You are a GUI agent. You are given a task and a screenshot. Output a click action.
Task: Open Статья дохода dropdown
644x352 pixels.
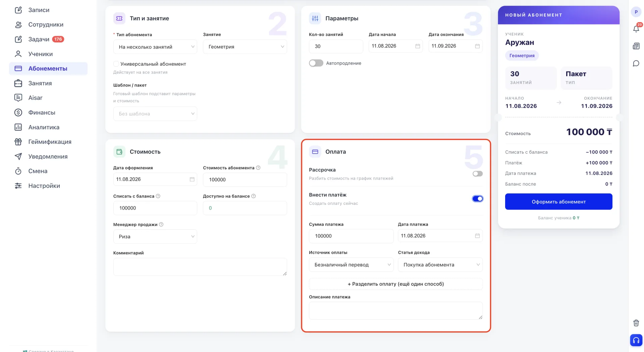point(440,265)
